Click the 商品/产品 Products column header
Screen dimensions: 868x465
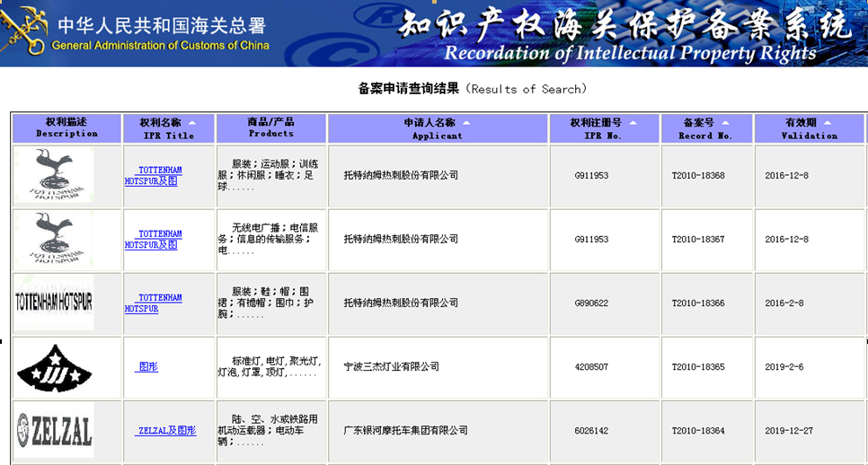click(271, 128)
